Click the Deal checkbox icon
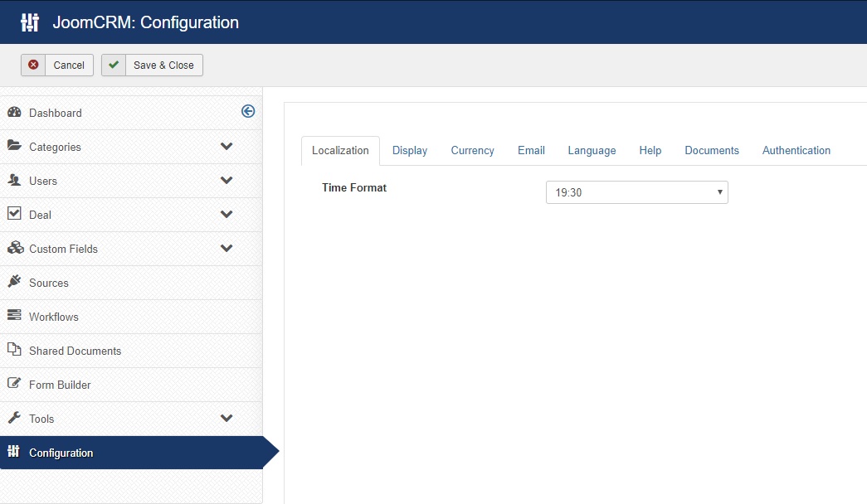Image resolution: width=867 pixels, height=504 pixels. [14, 213]
